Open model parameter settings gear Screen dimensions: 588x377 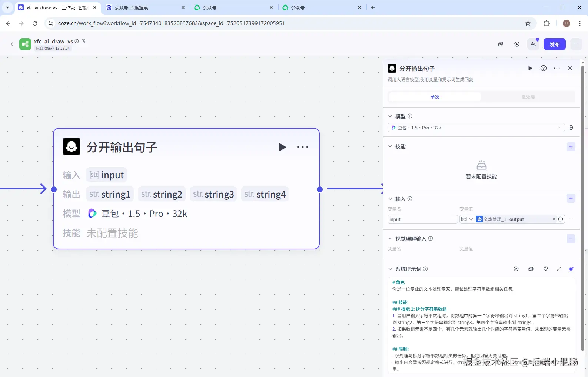(x=571, y=128)
